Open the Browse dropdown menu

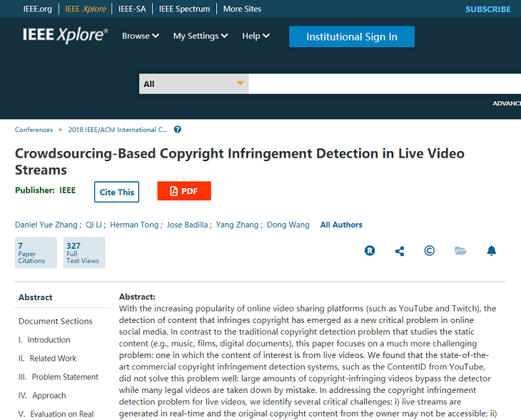click(x=140, y=36)
